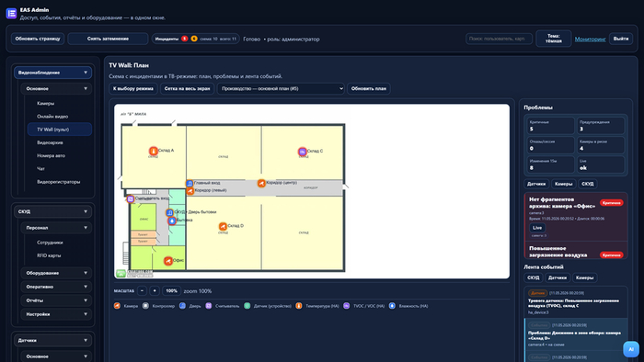Toggle the Тема: тёмная theme button

coord(553,39)
